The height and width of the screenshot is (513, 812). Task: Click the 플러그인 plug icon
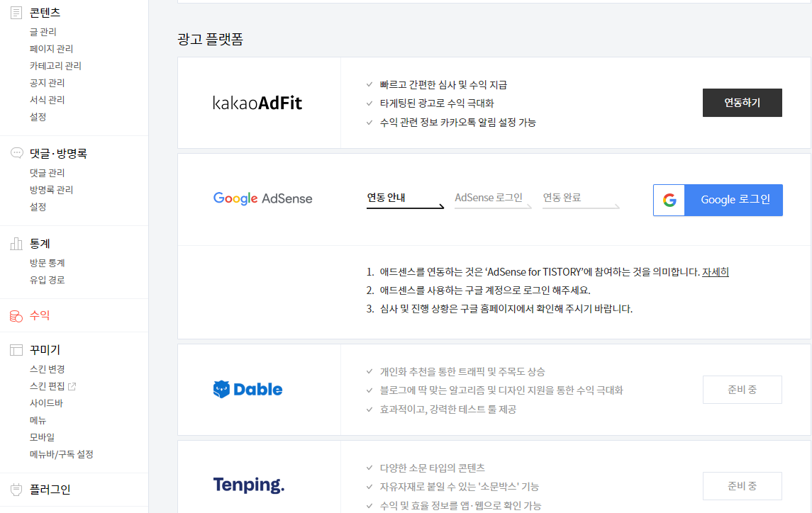(x=16, y=489)
